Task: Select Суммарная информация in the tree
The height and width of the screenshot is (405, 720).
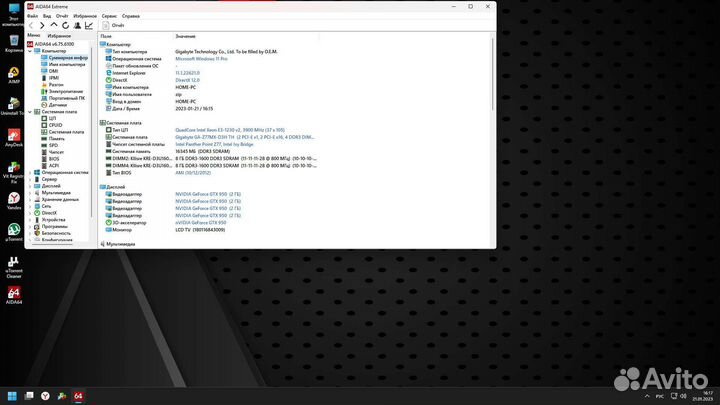Action: click(x=68, y=58)
